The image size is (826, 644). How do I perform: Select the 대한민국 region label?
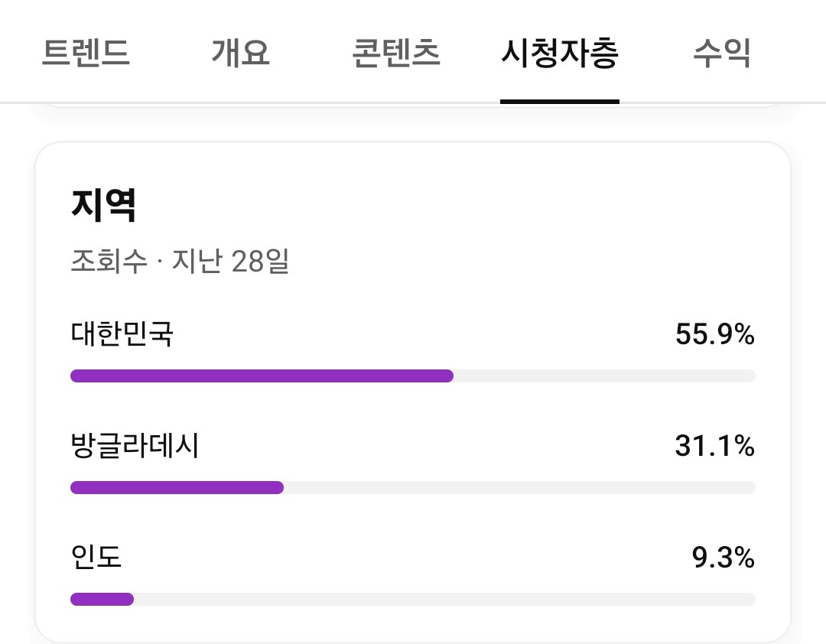122,334
